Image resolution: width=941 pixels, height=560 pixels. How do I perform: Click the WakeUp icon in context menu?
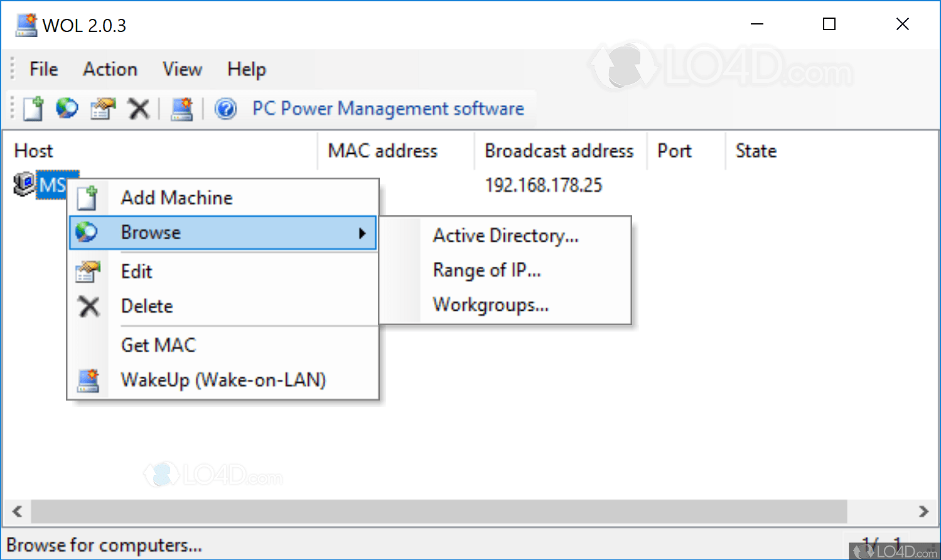point(88,380)
